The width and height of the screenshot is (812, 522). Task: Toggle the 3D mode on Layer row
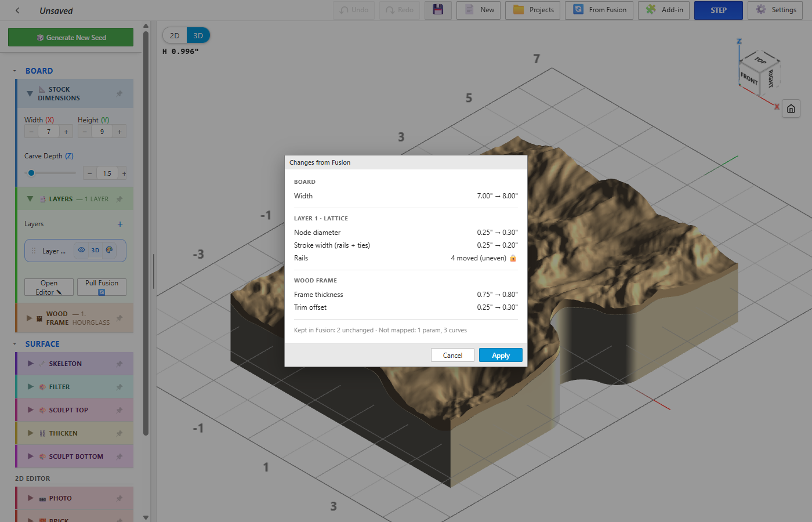(x=95, y=251)
